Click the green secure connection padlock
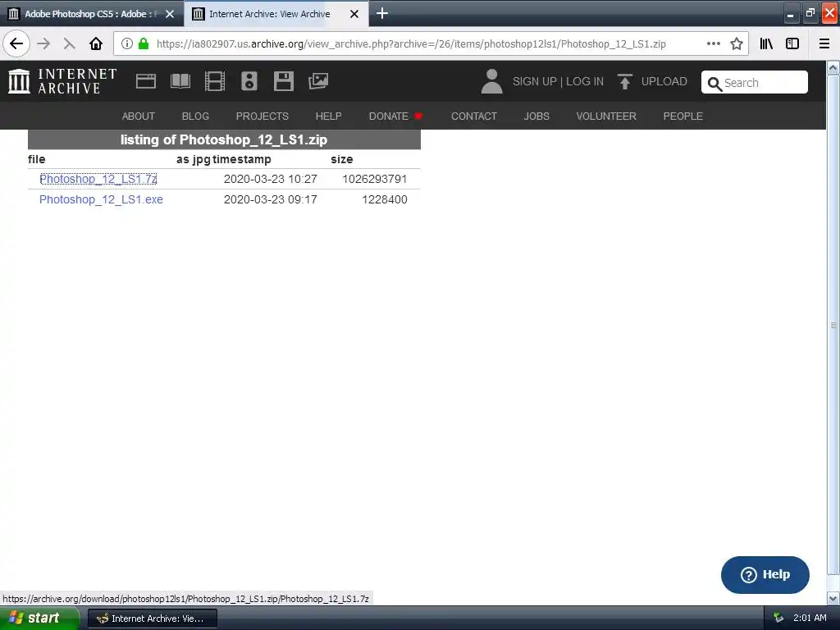This screenshot has width=840, height=630. tap(143, 44)
